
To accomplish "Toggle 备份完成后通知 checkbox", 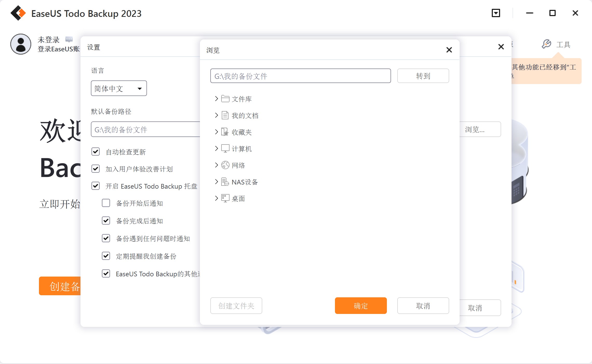I will tap(106, 221).
